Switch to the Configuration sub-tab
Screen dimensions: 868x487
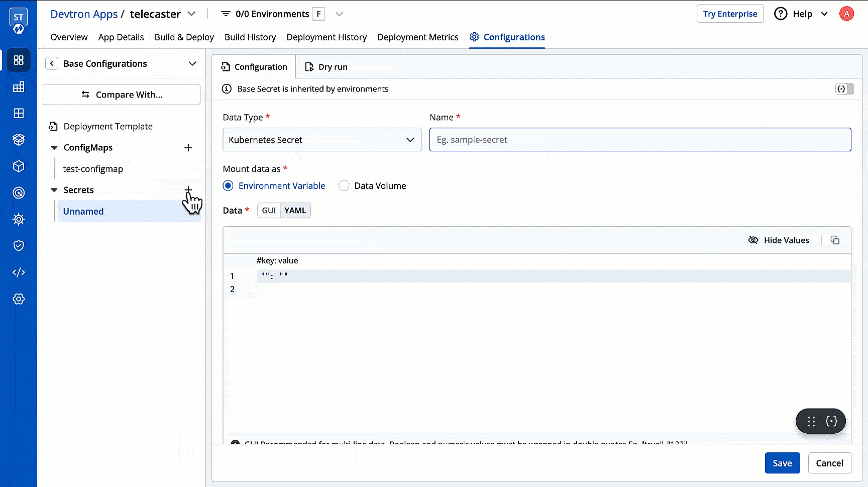pyautogui.click(x=254, y=67)
